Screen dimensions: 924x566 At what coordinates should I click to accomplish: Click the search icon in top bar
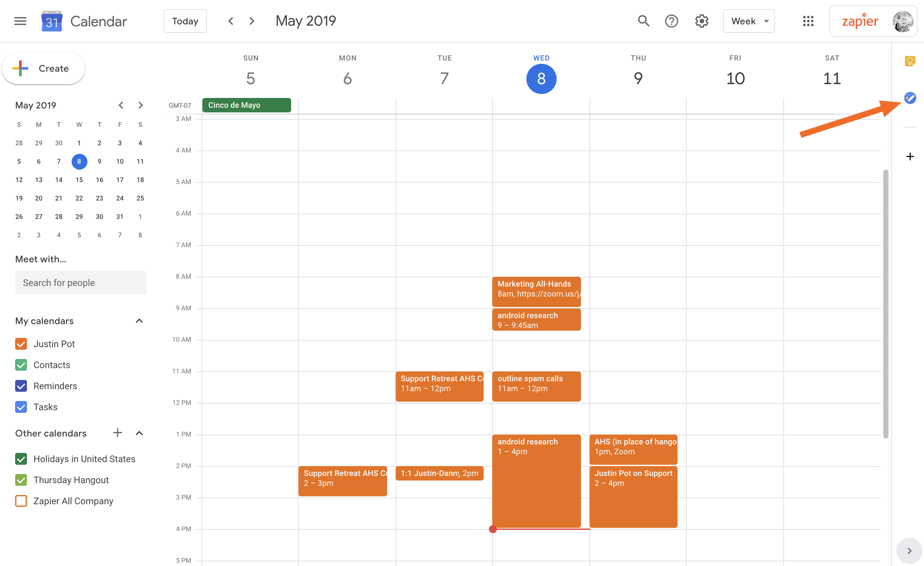(x=643, y=21)
